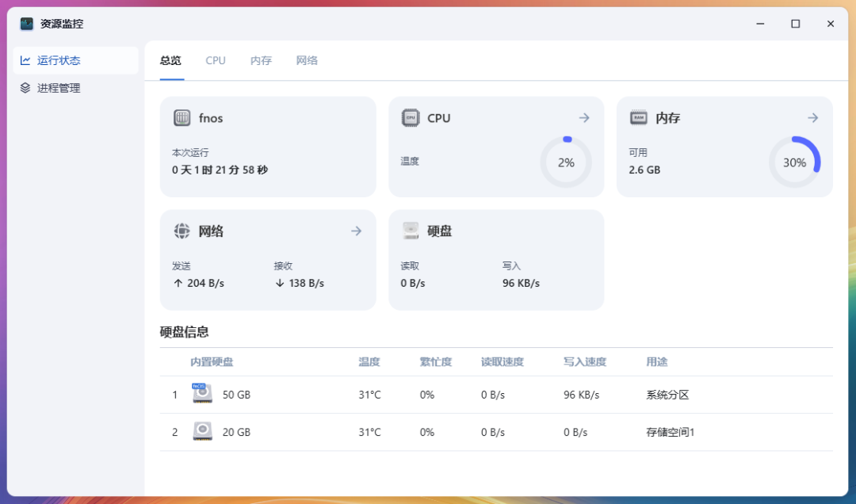Click the 用途 column header

(657, 362)
